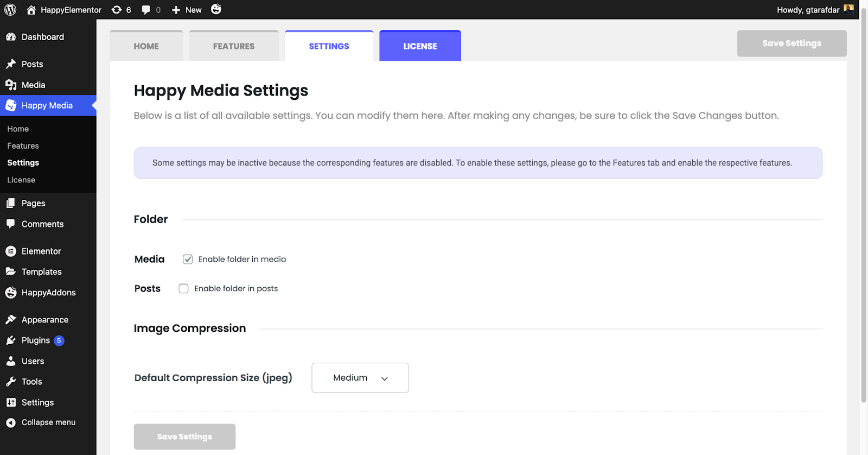Select the SETTINGS tab
Image resolution: width=868 pixels, height=455 pixels.
(329, 46)
